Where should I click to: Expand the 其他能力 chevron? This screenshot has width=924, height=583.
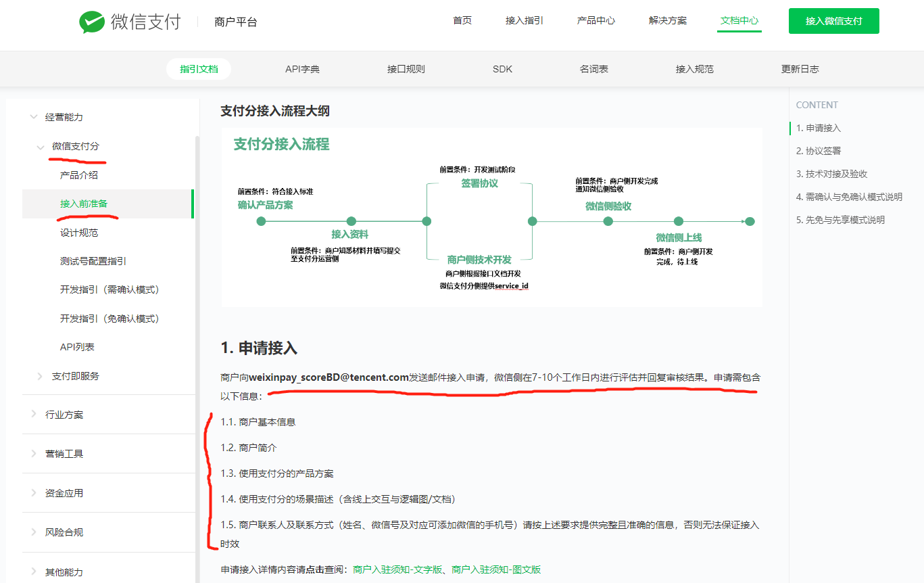[34, 571]
